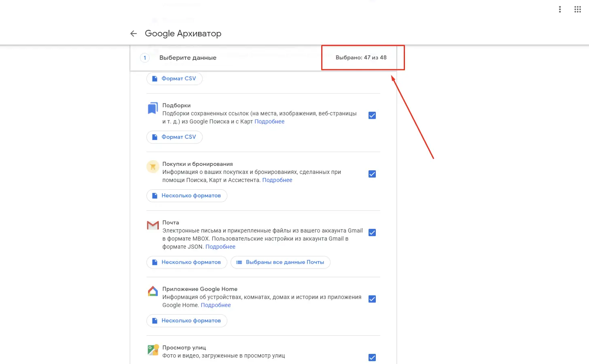Image resolution: width=589 pixels, height=364 pixels.
Task: Click the Gmail envelope icon next to Почта
Action: coord(153,225)
